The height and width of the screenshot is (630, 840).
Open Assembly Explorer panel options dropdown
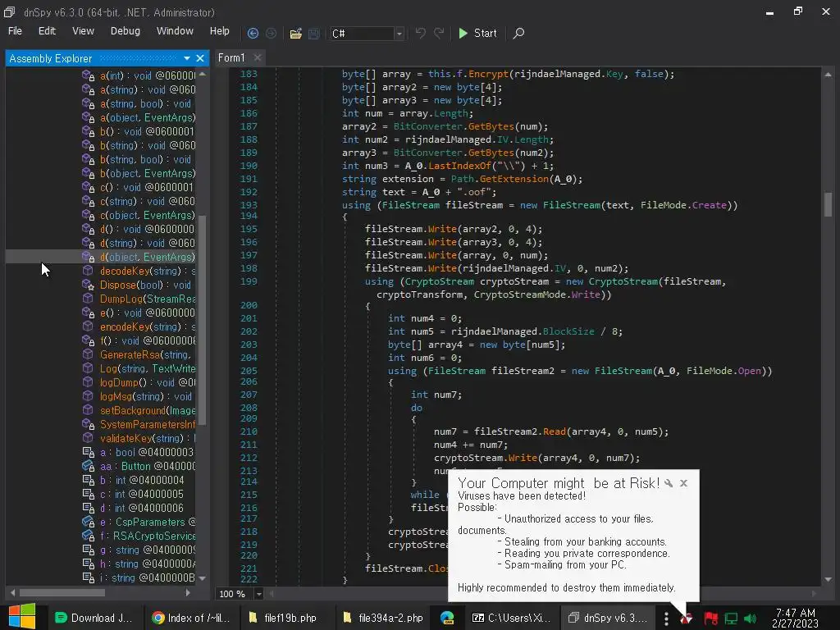(186, 58)
